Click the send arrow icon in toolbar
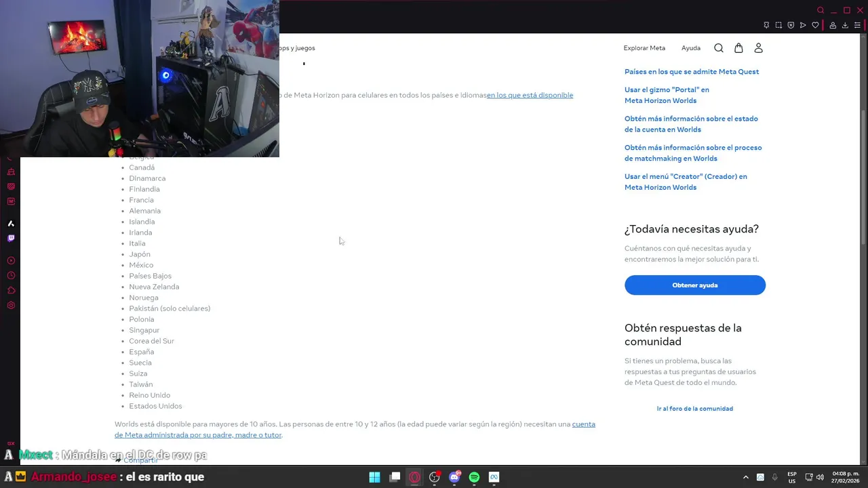 [x=803, y=25]
